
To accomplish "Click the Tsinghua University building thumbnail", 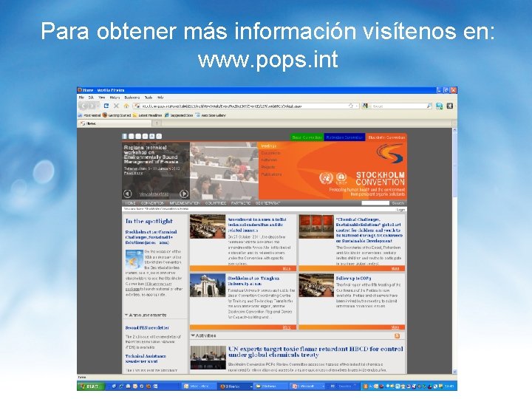I will coord(208,285).
